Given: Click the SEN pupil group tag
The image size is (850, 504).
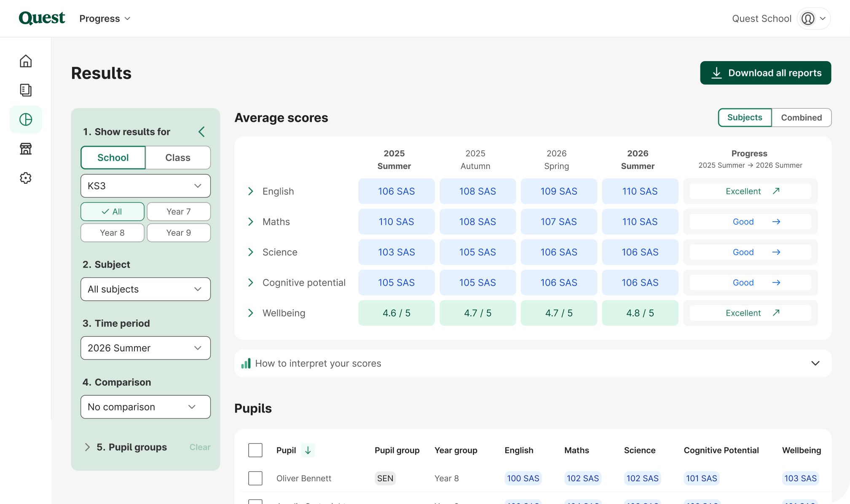Looking at the screenshot, I should tap(385, 478).
